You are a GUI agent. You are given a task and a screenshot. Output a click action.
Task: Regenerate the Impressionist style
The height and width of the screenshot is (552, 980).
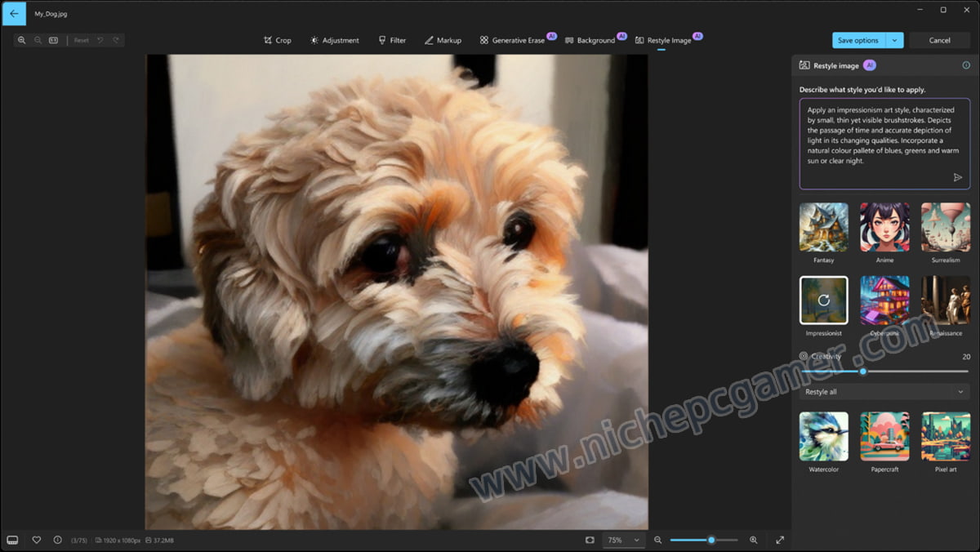click(x=823, y=300)
